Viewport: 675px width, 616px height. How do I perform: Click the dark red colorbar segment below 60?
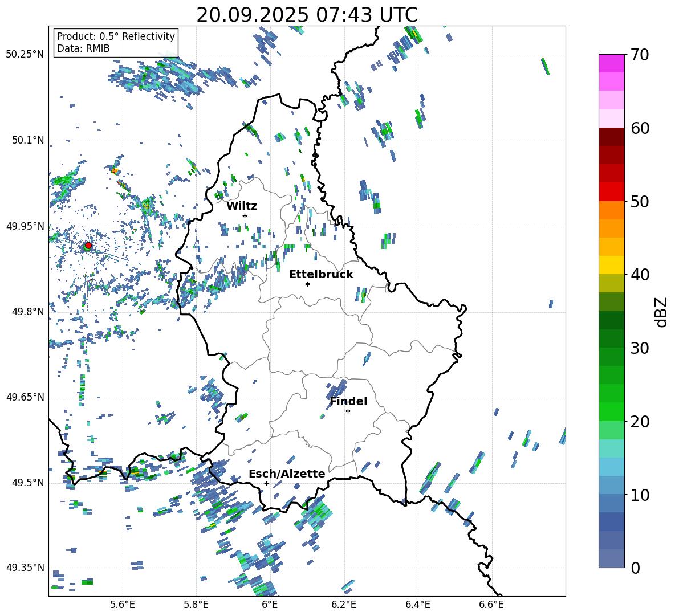(612, 137)
